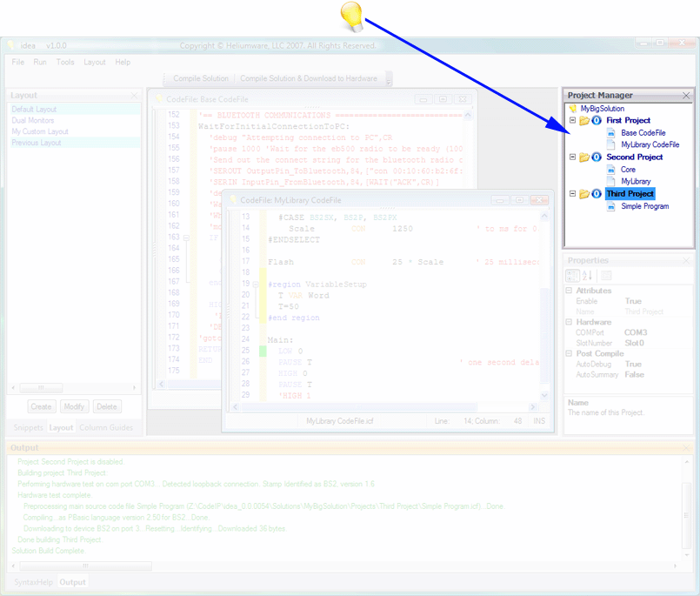Collapse the First Project tree node
Screen dimensions: 700x596
pos(573,120)
